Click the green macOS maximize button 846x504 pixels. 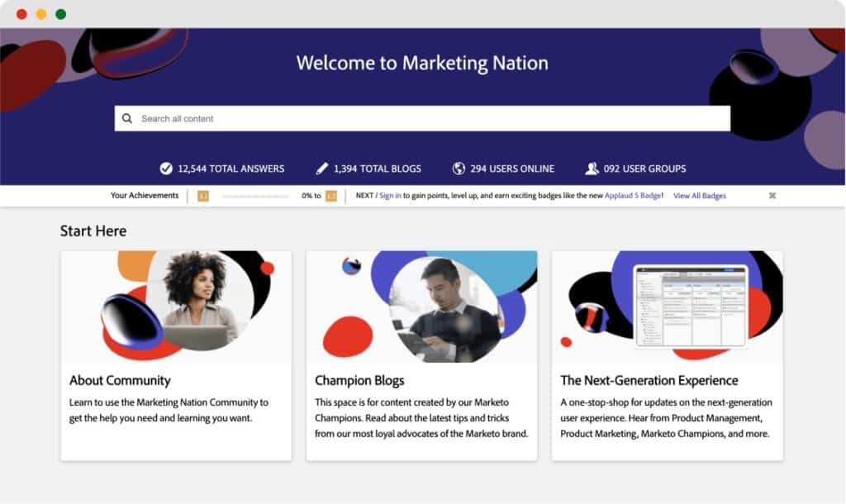pos(61,14)
